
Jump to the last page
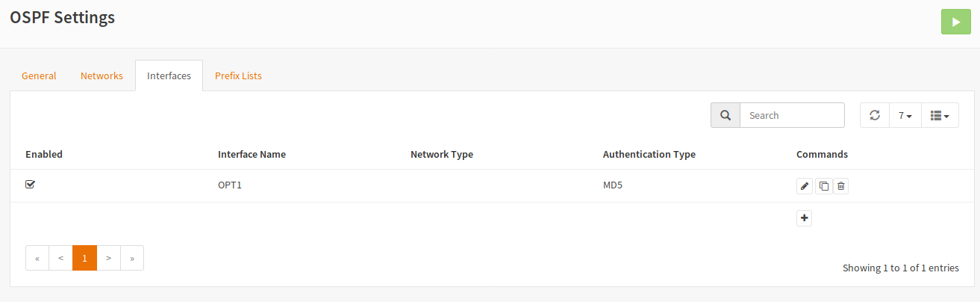click(132, 258)
